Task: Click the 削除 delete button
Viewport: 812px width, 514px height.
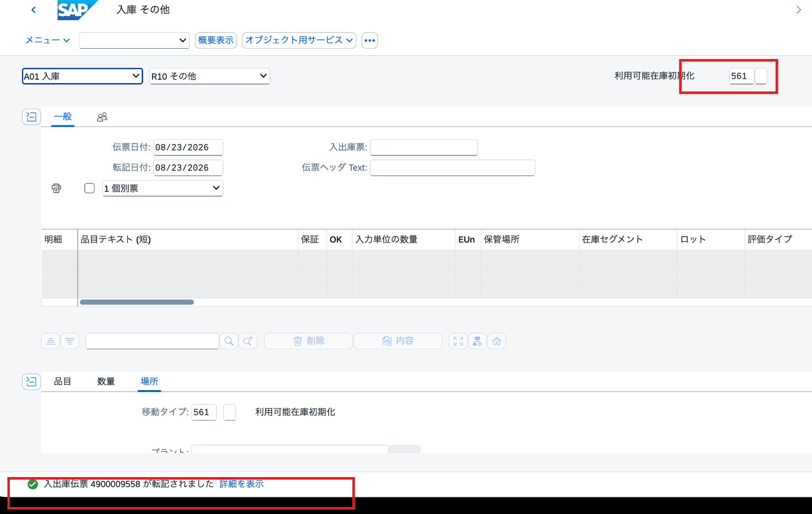Action: pyautogui.click(x=309, y=341)
